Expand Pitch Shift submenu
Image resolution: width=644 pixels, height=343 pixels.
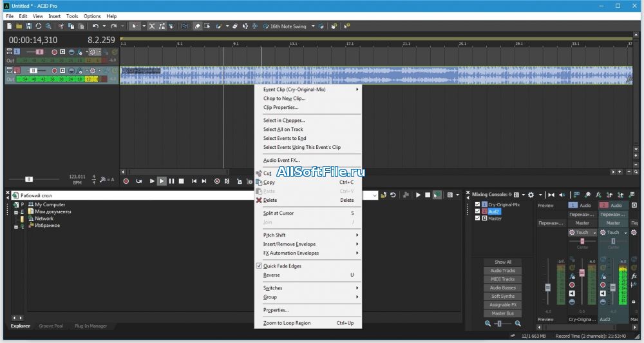point(308,235)
